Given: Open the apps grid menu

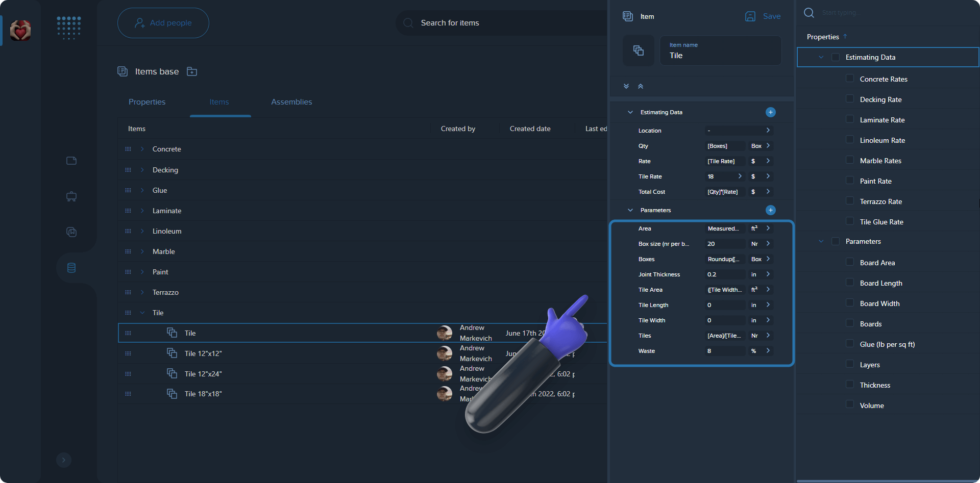Looking at the screenshot, I should pyautogui.click(x=69, y=28).
